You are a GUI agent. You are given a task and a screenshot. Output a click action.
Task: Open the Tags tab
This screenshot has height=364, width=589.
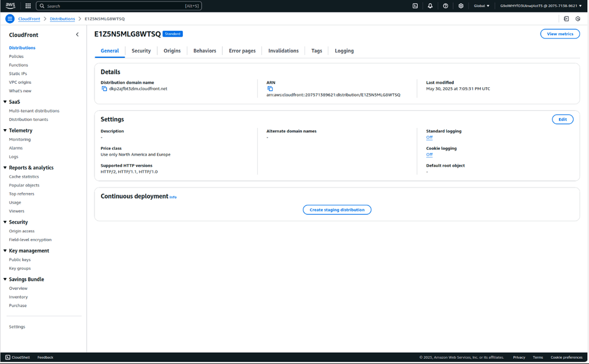[317, 51]
